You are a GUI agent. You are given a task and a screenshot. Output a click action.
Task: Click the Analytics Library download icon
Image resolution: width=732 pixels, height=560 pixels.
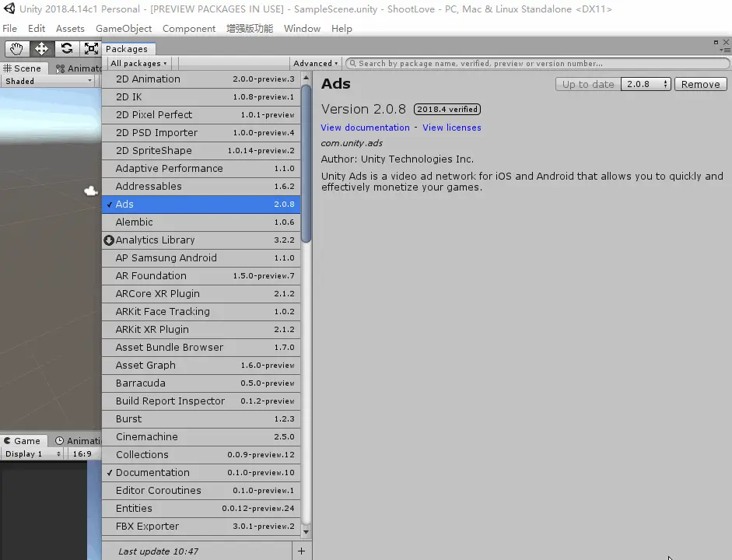(109, 240)
